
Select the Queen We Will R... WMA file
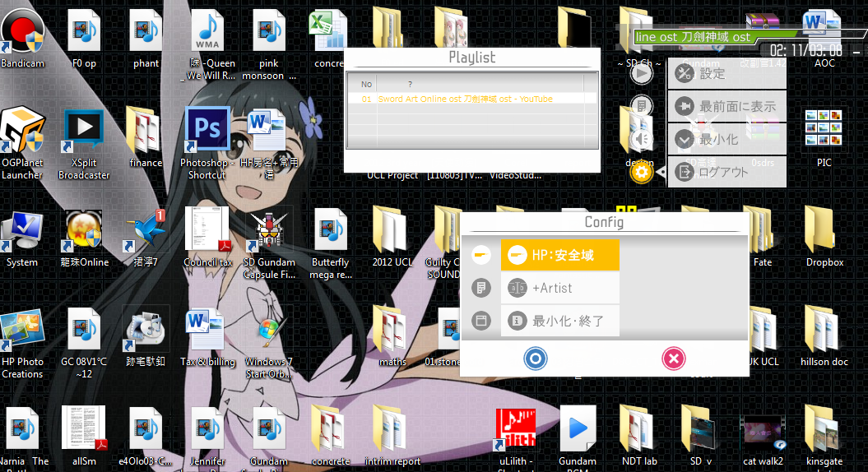point(207,45)
